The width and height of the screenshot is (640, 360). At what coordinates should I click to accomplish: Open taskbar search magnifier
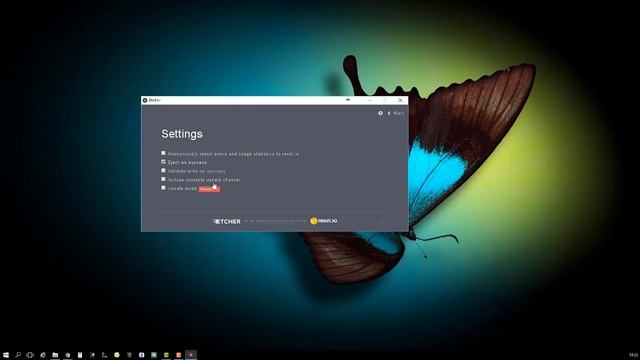tap(18, 355)
